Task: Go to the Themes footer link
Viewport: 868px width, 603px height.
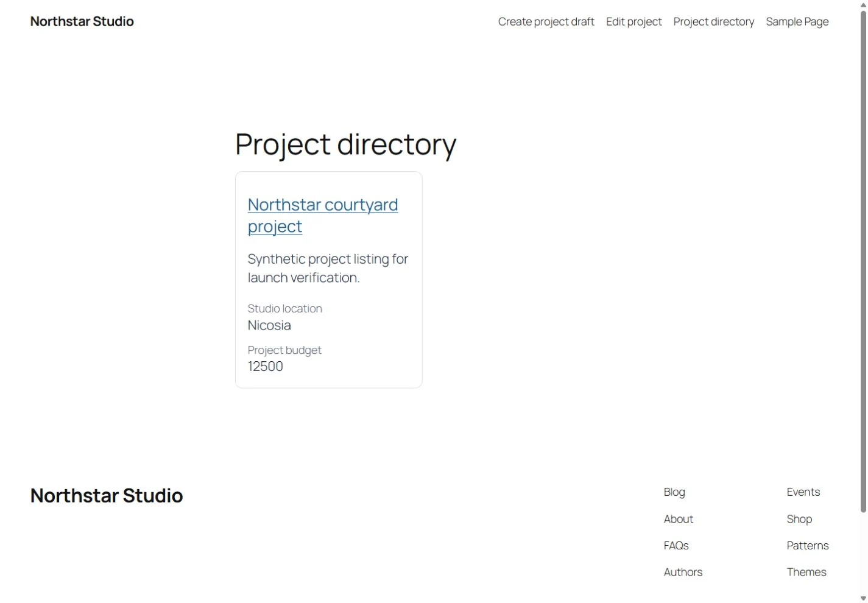Action: click(806, 572)
